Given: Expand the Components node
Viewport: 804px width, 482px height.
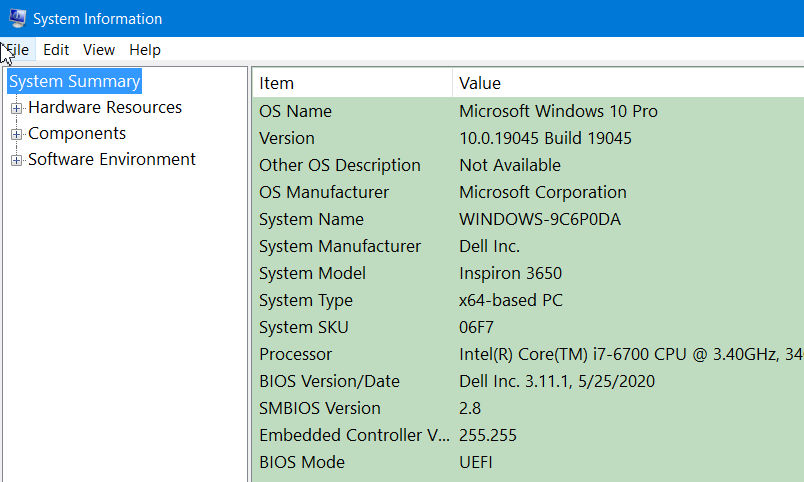Looking at the screenshot, I should [16, 134].
